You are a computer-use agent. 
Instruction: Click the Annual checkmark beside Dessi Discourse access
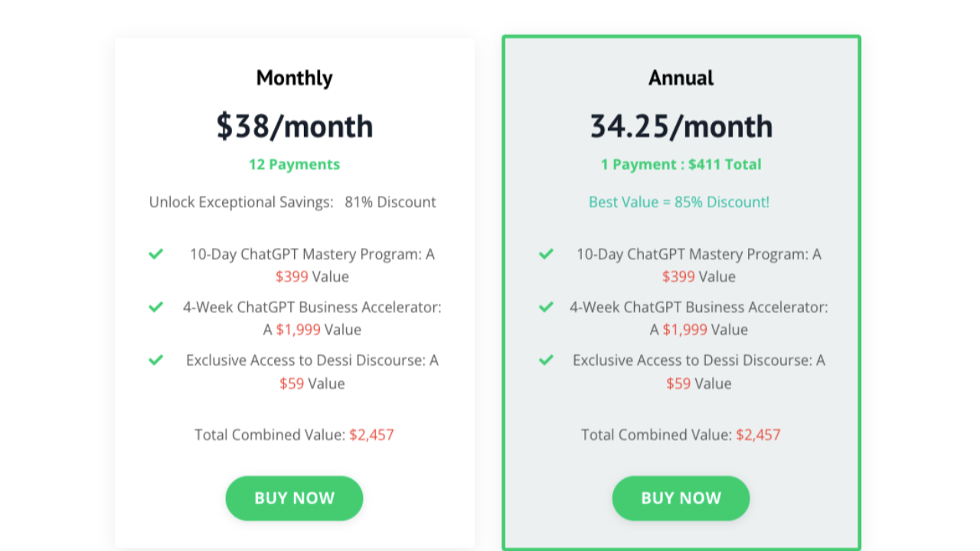(546, 360)
